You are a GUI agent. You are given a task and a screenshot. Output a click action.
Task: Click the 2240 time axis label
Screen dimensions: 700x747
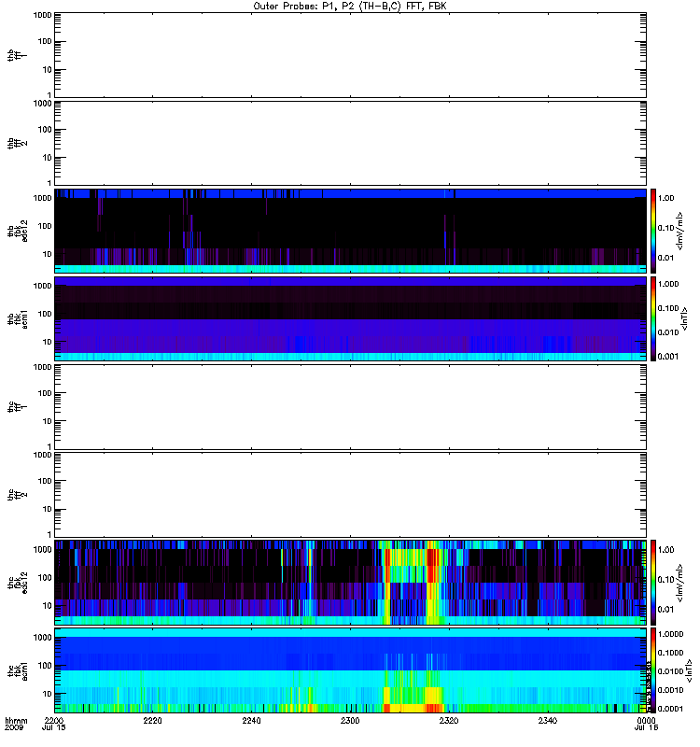251,720
